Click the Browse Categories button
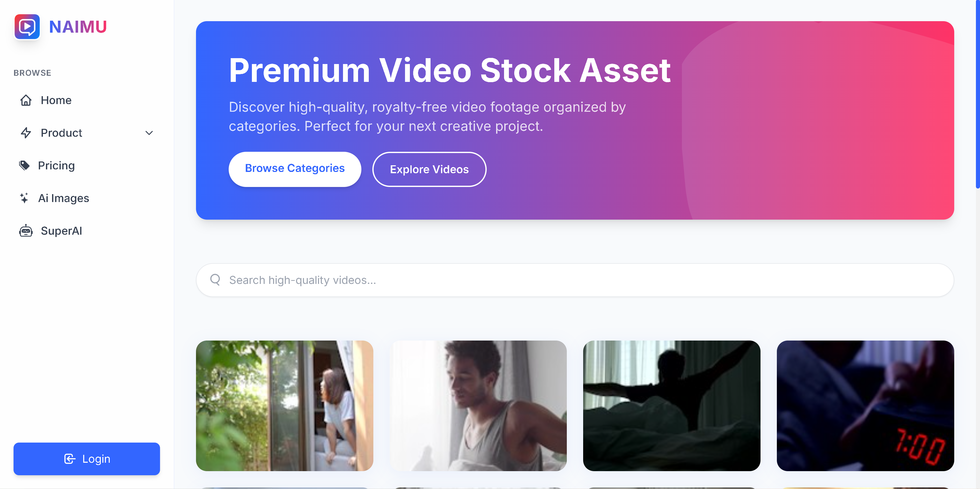980x489 pixels. (x=295, y=169)
